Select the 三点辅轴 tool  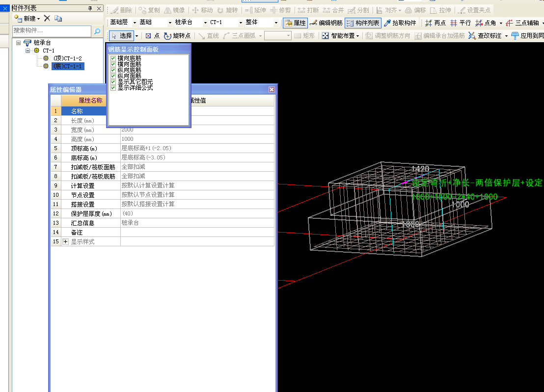pos(522,23)
